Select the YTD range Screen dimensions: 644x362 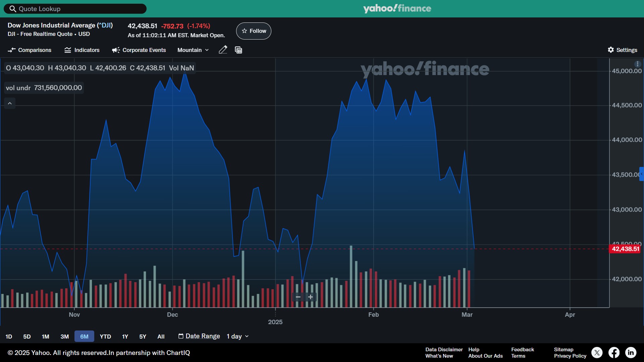[x=105, y=337]
